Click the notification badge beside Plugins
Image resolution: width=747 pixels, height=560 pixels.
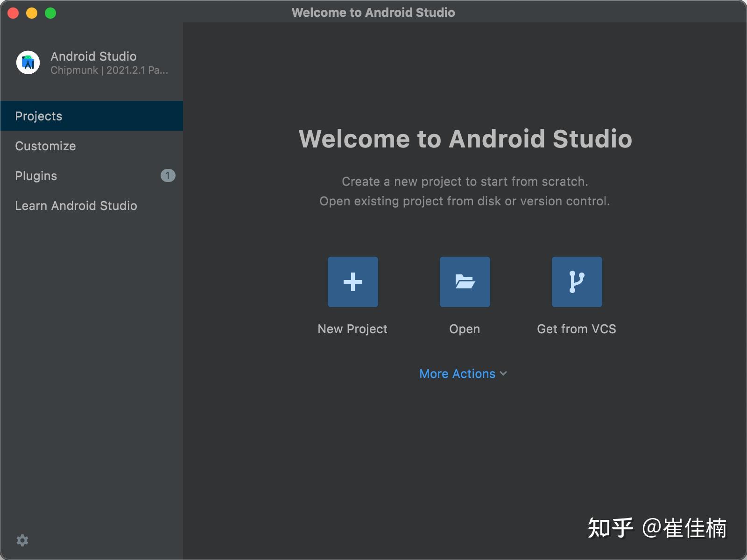(x=168, y=175)
